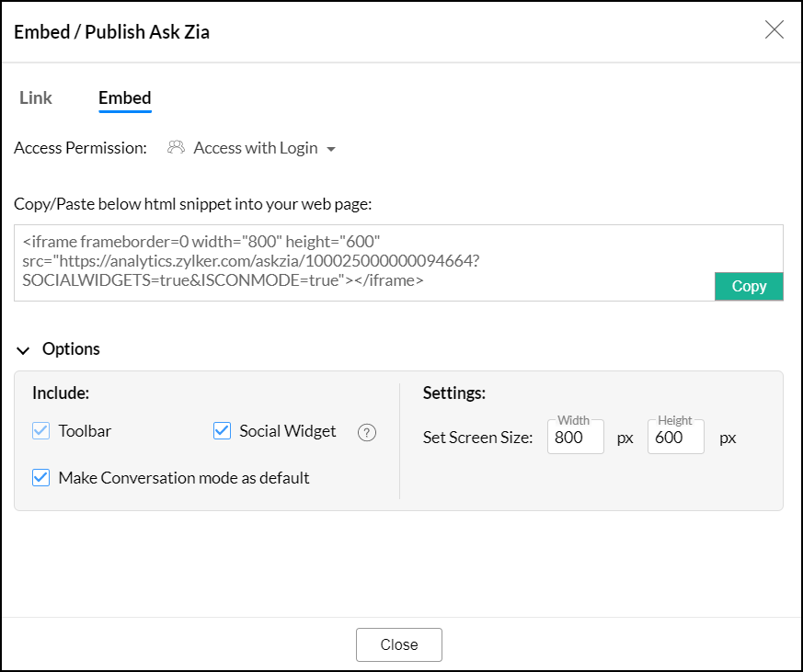This screenshot has width=803, height=672.
Task: Disable Make Conversation mode as default checkbox
Action: (40, 478)
